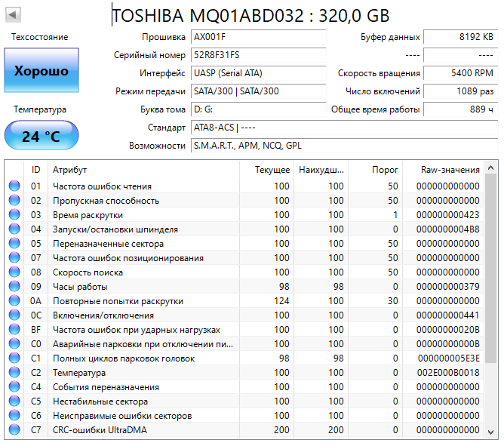Click the 24 °C temperature indicator

pos(41,135)
